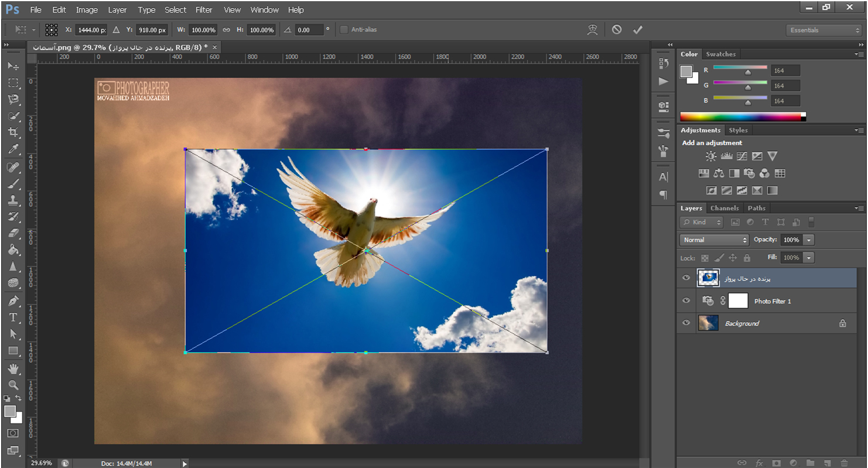868x468 pixels.
Task: Open the Opacity slider dropdown
Action: coord(809,240)
